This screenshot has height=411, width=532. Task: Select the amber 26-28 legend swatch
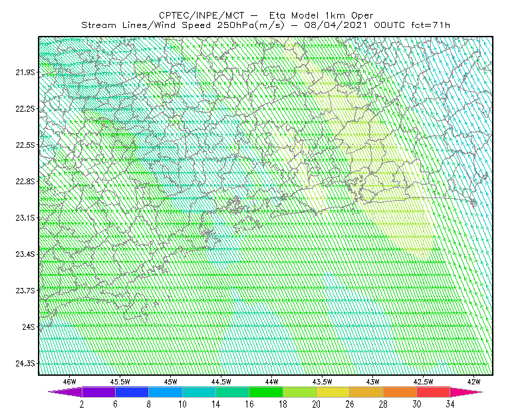click(x=366, y=392)
